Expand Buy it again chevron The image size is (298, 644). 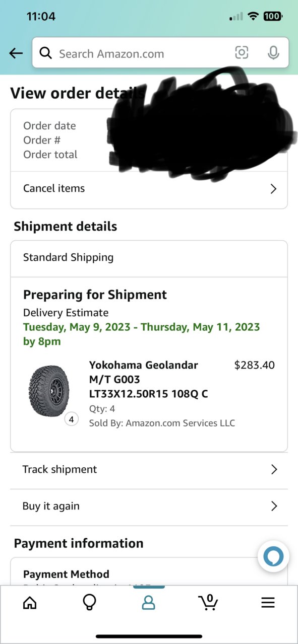point(274,506)
